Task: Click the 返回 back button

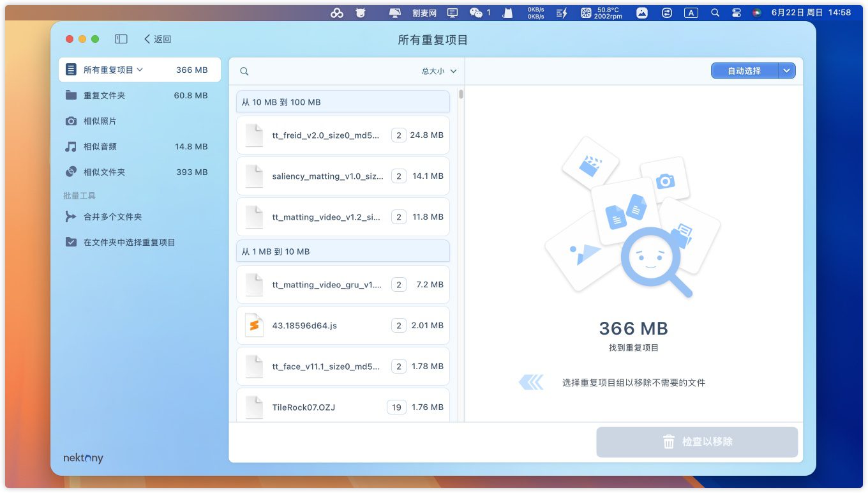Action: [x=158, y=39]
